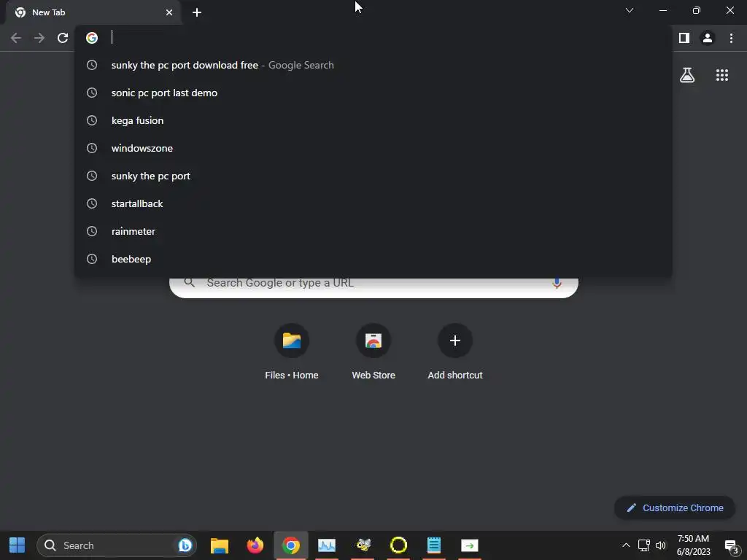Select the New Tab tab
The image size is (747, 560).
[x=93, y=12]
